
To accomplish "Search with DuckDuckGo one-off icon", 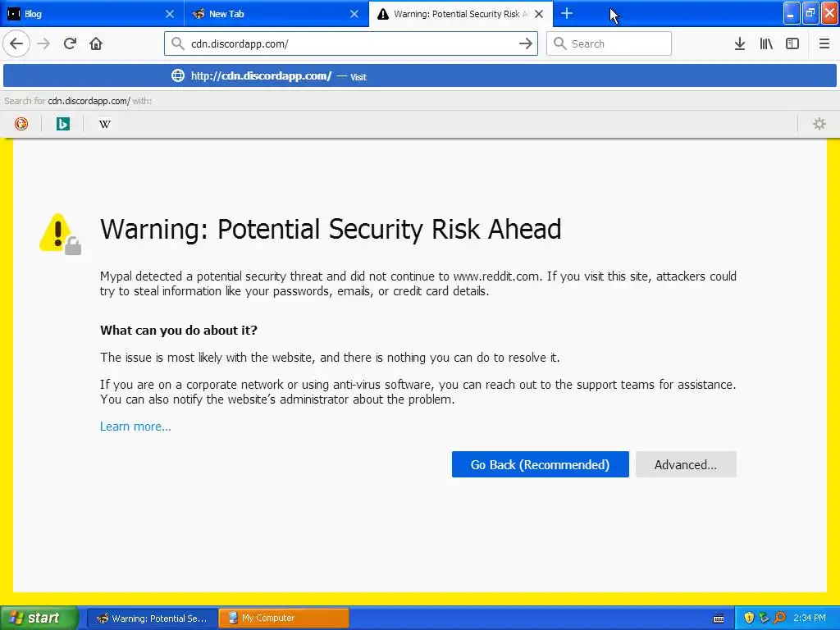I will point(21,124).
